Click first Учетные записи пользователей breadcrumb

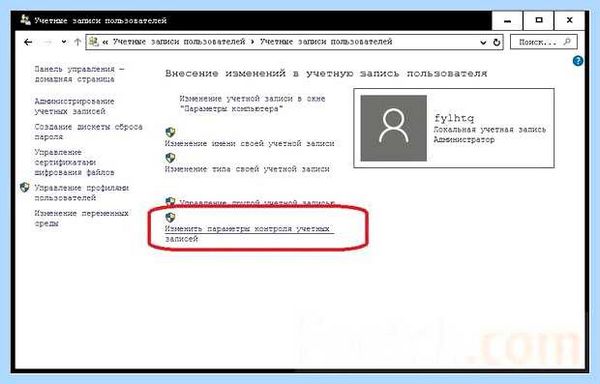(179, 42)
